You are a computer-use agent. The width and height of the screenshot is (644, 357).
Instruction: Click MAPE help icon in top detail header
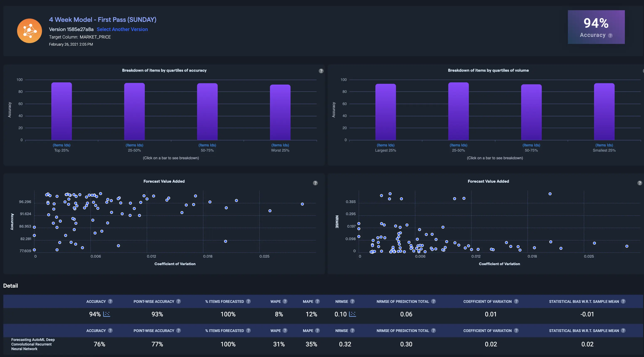[x=317, y=301]
